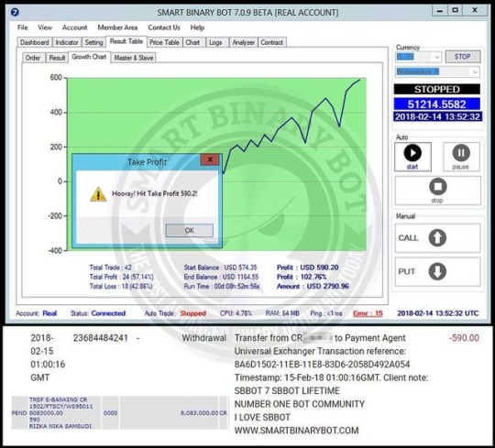Click WWW.SMARTBINARYBOT.COM text
The height and width of the screenshot is (448, 495).
coord(296,431)
